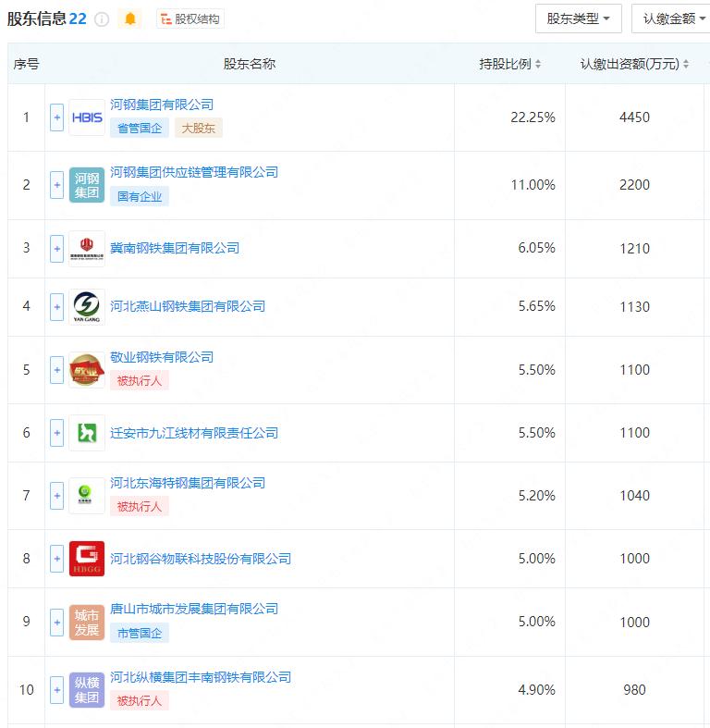Click the red HBGG logo icon

(87, 559)
